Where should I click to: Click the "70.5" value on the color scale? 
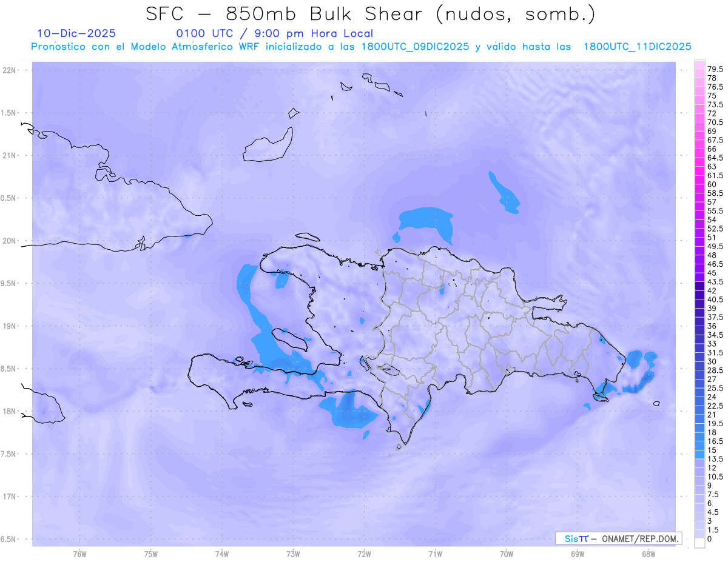pos(715,122)
